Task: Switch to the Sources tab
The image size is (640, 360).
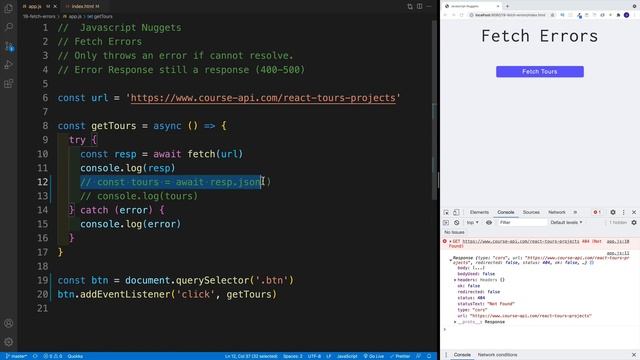Action: pos(531,212)
